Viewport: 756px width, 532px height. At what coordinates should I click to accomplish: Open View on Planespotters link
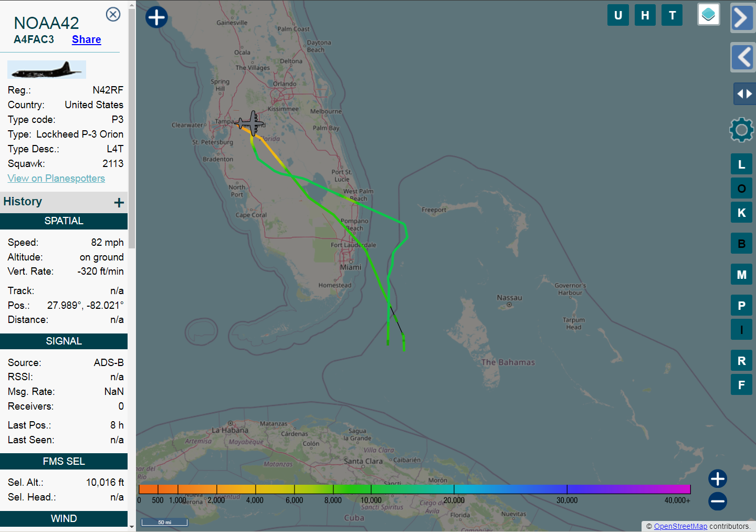pyautogui.click(x=56, y=178)
